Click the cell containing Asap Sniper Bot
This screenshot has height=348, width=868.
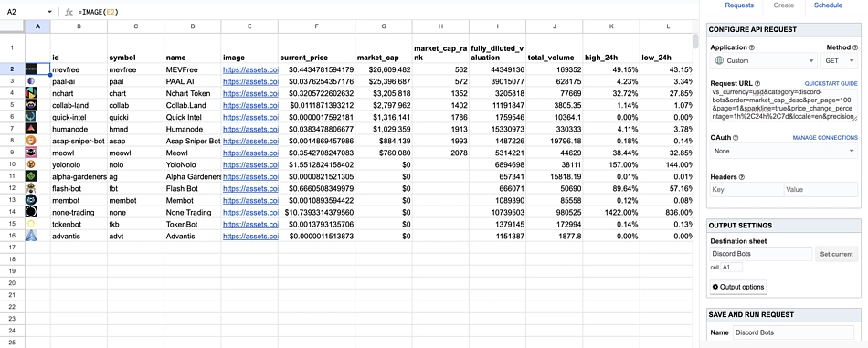(193, 141)
